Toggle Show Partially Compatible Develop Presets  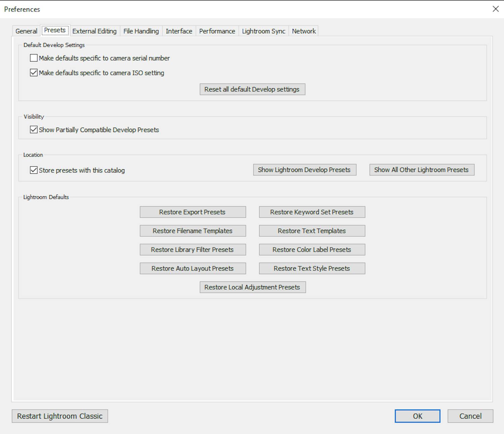click(x=34, y=130)
